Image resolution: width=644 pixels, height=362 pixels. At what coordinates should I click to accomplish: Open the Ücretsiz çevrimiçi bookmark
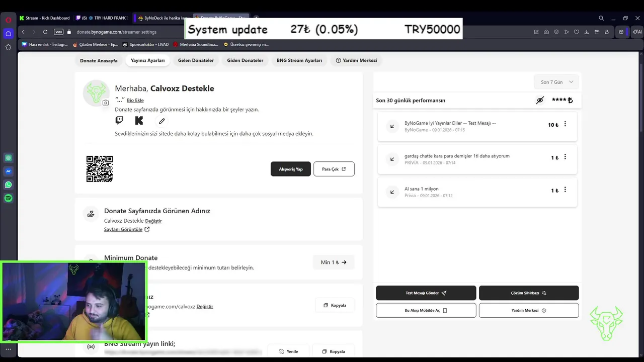point(247,44)
